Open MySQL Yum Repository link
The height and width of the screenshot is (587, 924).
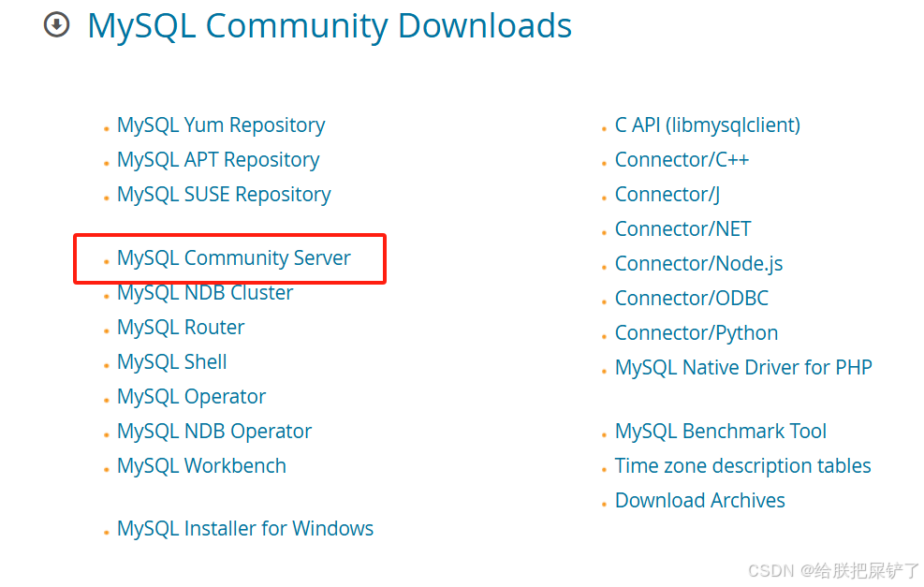point(221,125)
